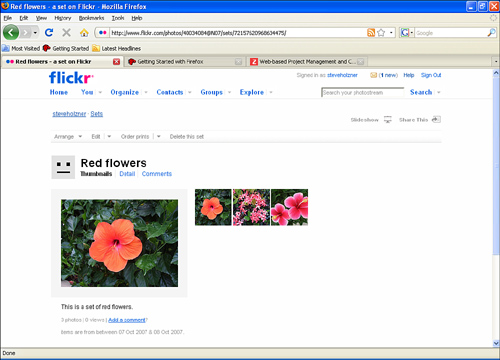Click the Stop loading X icon
Viewport: 500px width, 360px height.
pyautogui.click(x=66, y=33)
